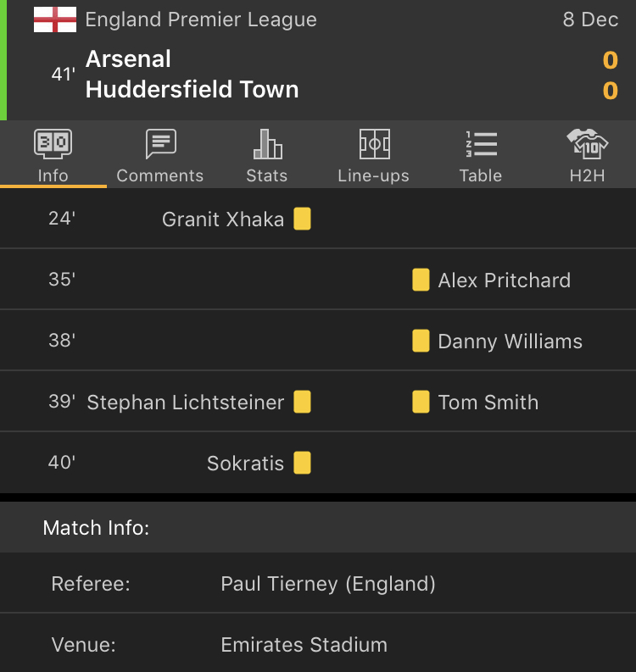Switch to the Stats tab label
The width and height of the screenshot is (636, 672).
coord(267,175)
